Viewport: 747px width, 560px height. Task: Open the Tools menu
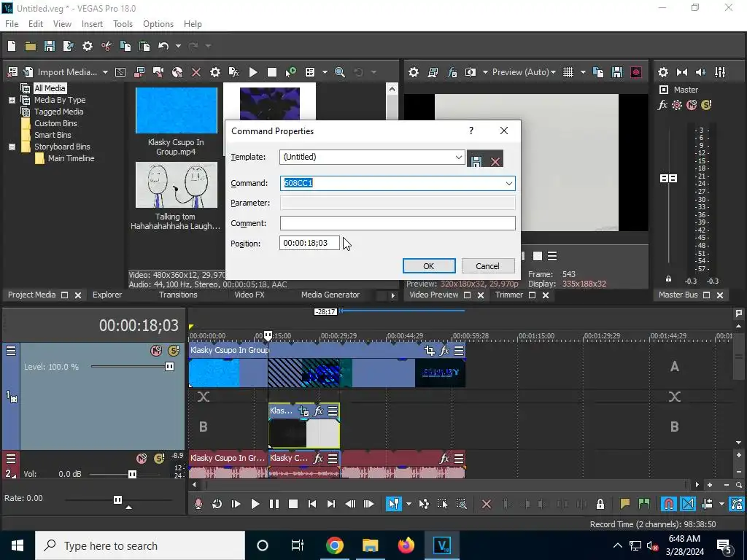[x=123, y=24]
